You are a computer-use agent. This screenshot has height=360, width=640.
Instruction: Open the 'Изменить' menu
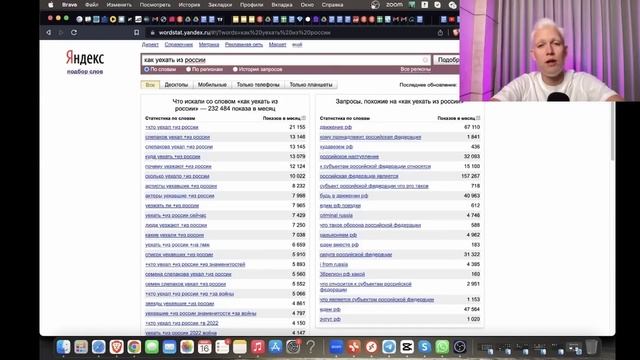tap(119, 5)
